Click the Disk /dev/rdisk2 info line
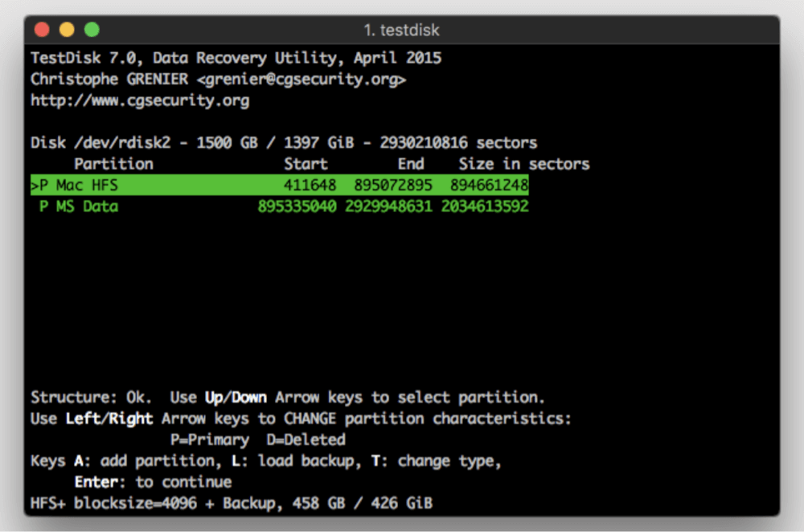This screenshot has height=532, width=804. point(284,143)
